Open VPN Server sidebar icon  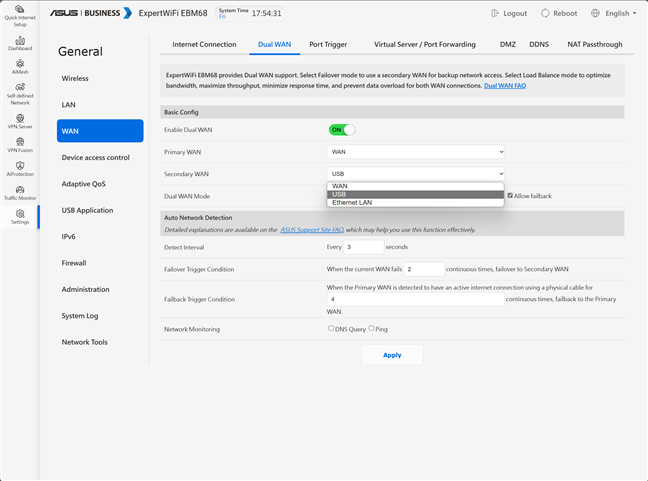point(20,121)
